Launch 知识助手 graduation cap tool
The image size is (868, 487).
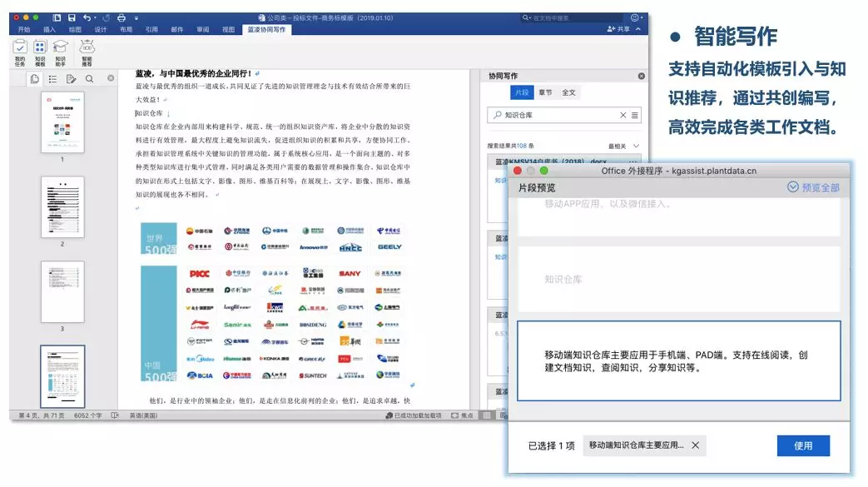coord(61,52)
